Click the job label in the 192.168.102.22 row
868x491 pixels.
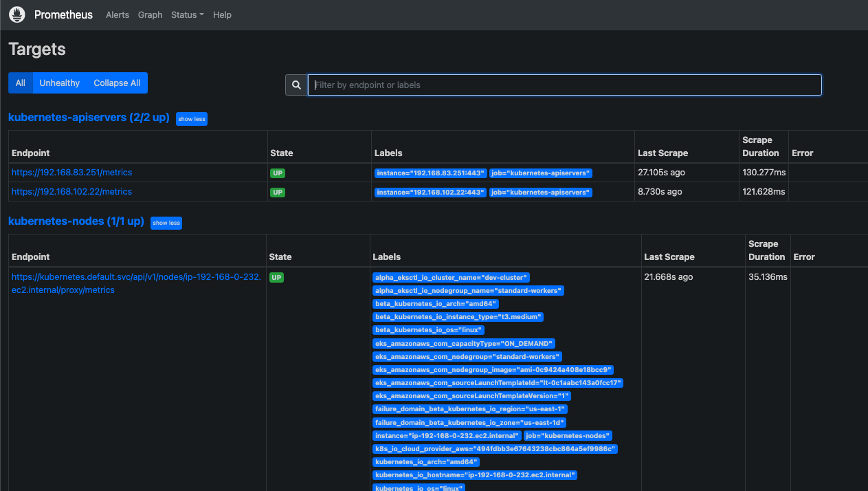[x=541, y=193]
